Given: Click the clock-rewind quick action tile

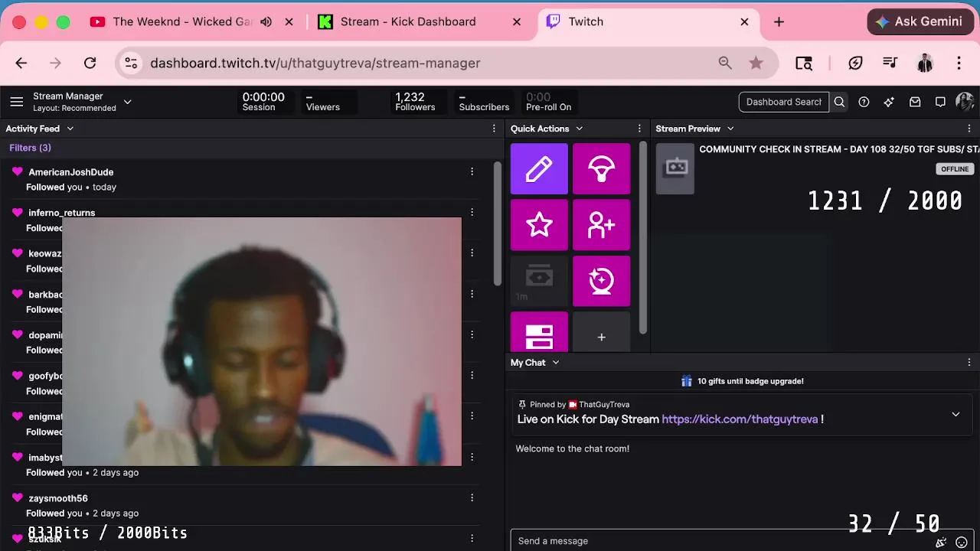Looking at the screenshot, I should (x=601, y=281).
